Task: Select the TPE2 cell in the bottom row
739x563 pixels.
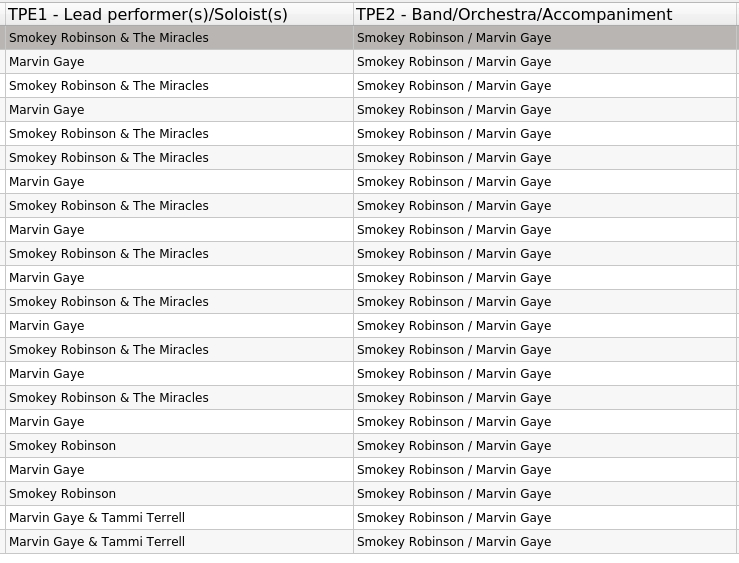Action: click(454, 542)
